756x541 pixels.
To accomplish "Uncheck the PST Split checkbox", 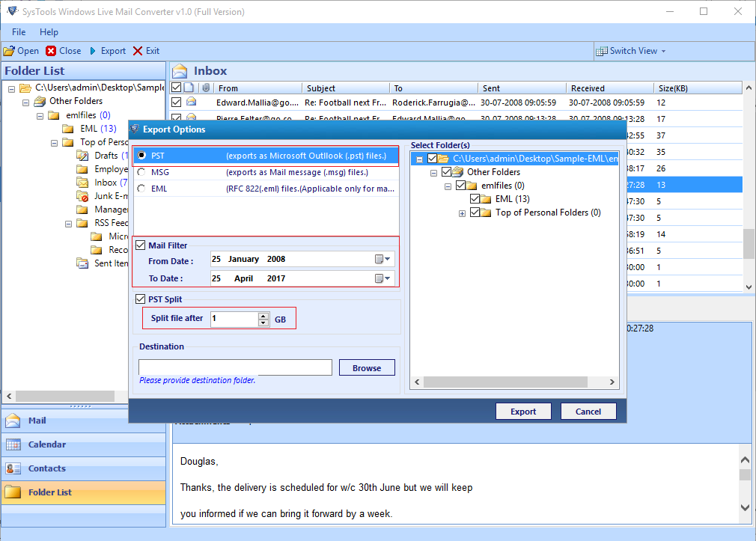I will tap(140, 299).
